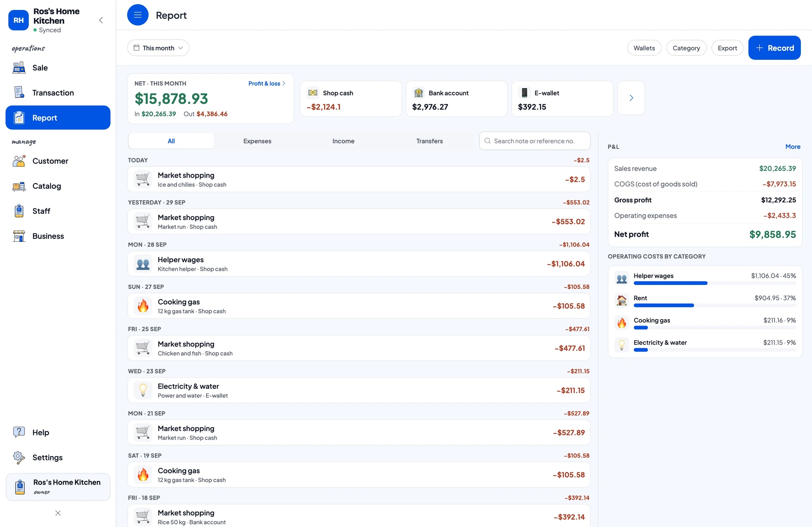The image size is (812, 527).
Task: Switch to the Income tab
Action: (343, 141)
